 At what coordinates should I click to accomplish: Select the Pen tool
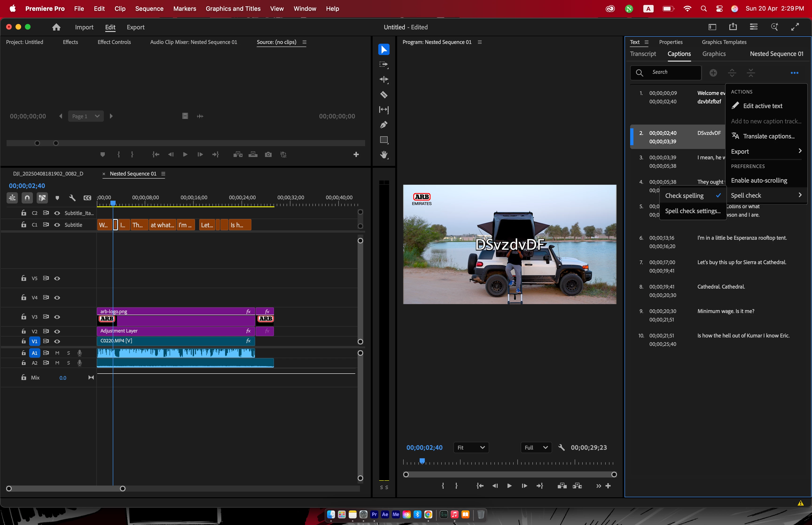[384, 125]
